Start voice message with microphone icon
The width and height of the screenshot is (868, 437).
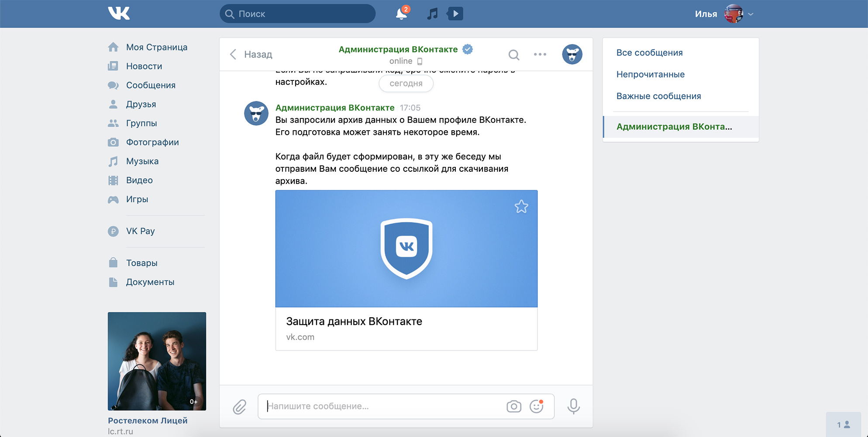[573, 406]
